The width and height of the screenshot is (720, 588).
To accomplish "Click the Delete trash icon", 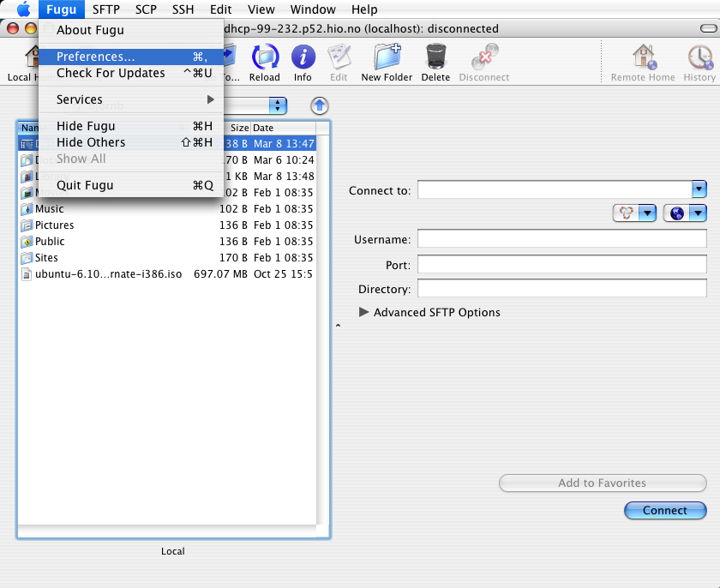I will coord(435,57).
